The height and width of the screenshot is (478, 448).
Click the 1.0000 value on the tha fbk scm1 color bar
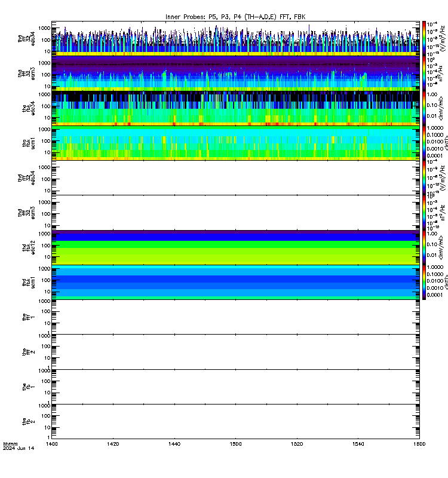click(435, 128)
